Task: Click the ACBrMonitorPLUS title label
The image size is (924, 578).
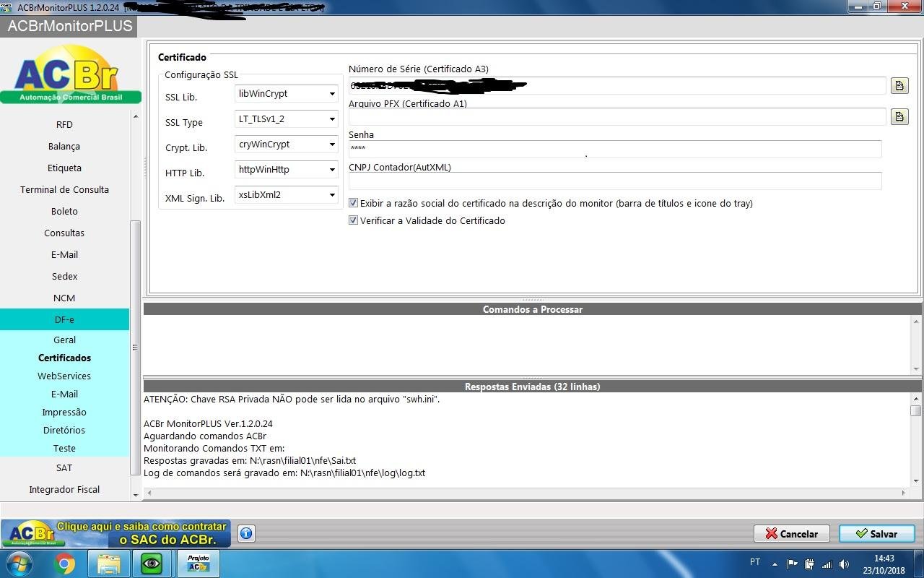Action: click(70, 26)
